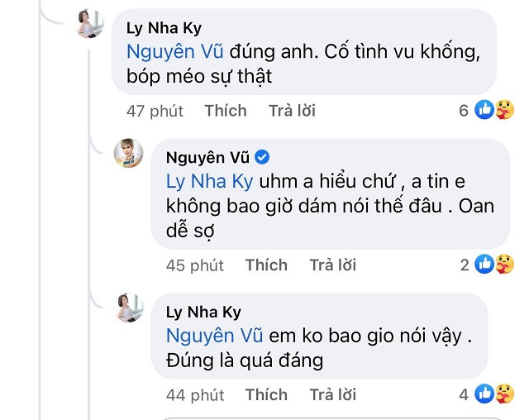
Task: Click the verified badge next to Nguyên Vũ
Action: click(x=262, y=156)
